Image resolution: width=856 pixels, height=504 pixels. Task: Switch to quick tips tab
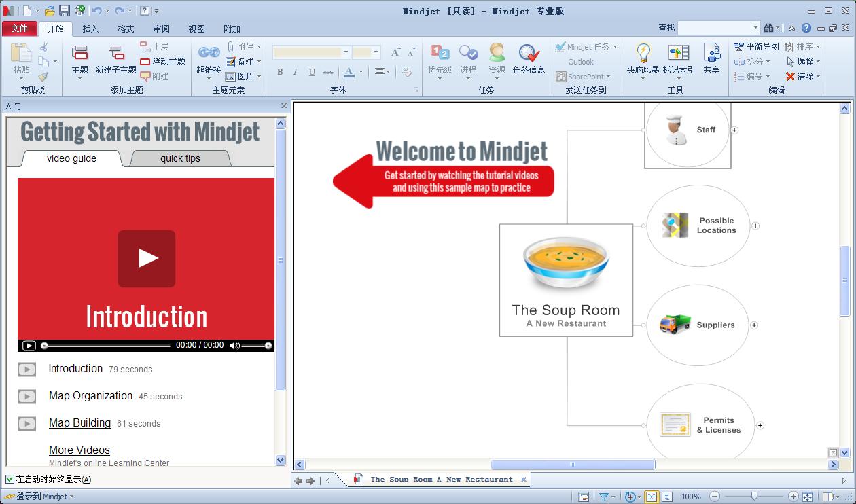(x=180, y=158)
